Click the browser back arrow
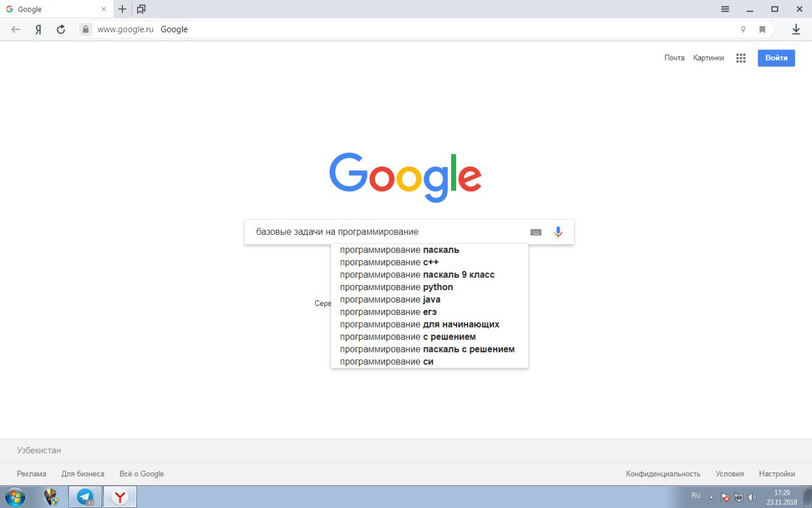Viewport: 812px width, 508px height. pos(16,29)
